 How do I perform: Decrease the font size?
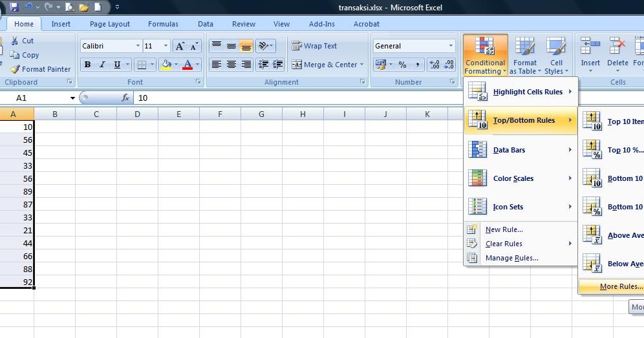(x=194, y=46)
